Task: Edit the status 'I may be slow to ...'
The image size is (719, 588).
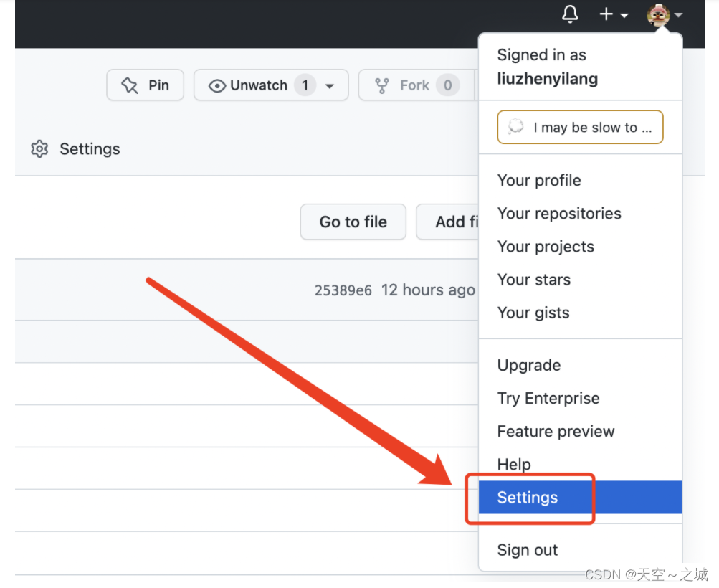Action: tap(580, 127)
